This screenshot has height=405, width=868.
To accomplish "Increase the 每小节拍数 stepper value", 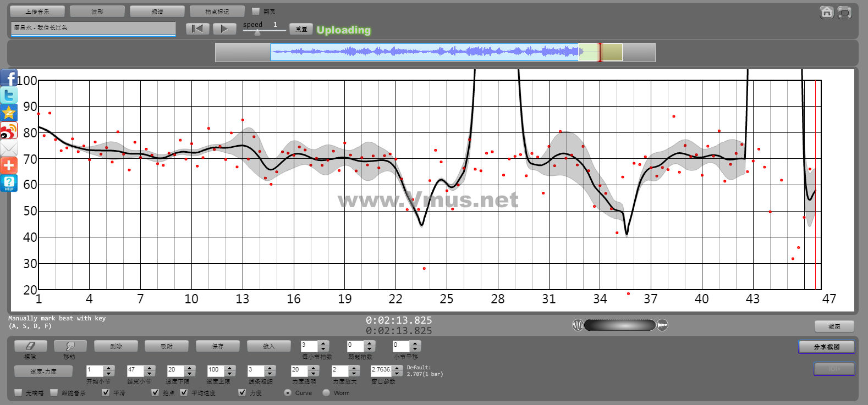I will 323,343.
